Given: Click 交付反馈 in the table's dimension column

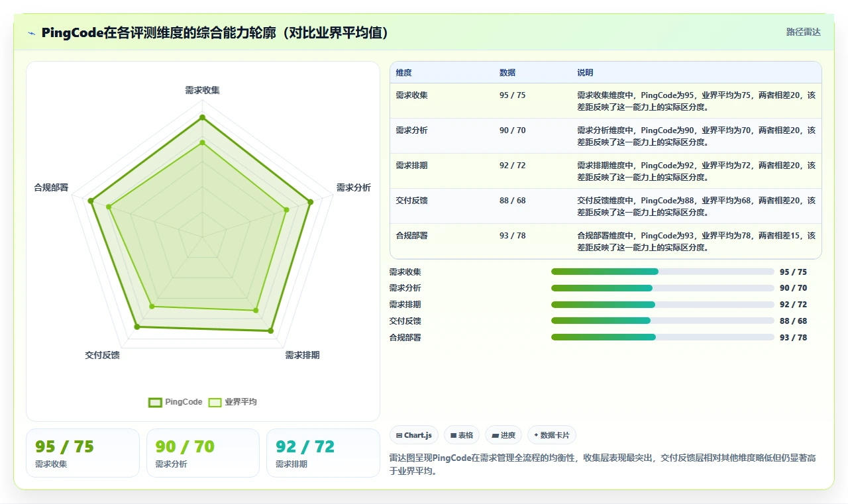Looking at the screenshot, I should pos(411,201).
